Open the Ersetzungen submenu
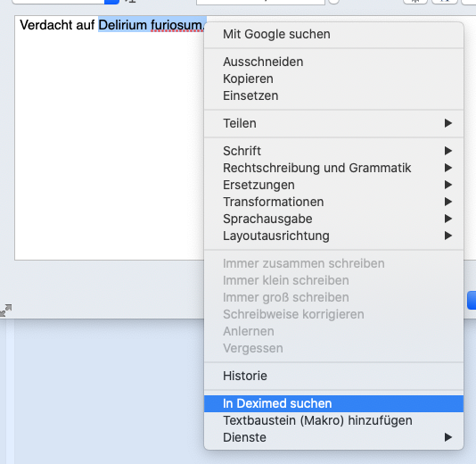Image resolution: width=476 pixels, height=464 pixels. pyautogui.click(x=333, y=185)
